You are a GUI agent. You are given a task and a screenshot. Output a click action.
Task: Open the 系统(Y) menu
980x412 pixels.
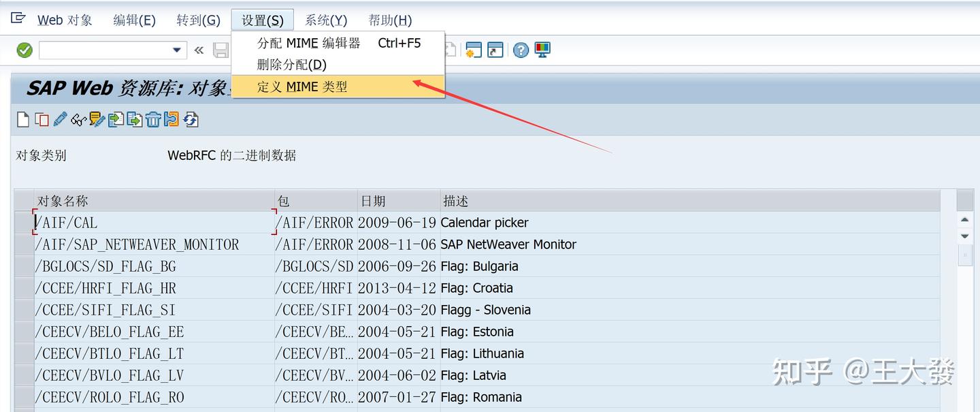point(325,20)
